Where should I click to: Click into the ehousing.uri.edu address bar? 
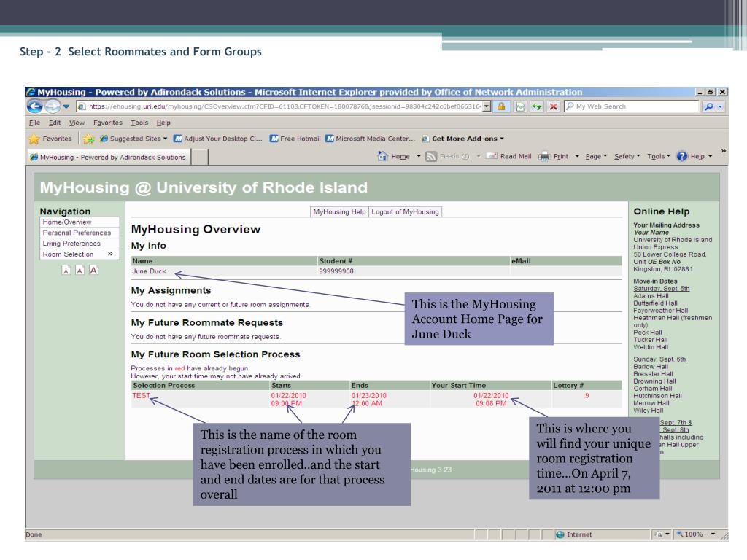pyautogui.click(x=284, y=106)
